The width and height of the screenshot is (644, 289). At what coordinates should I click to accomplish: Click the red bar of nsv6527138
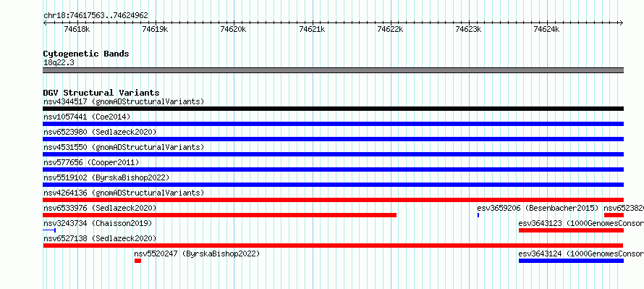pos(333,246)
